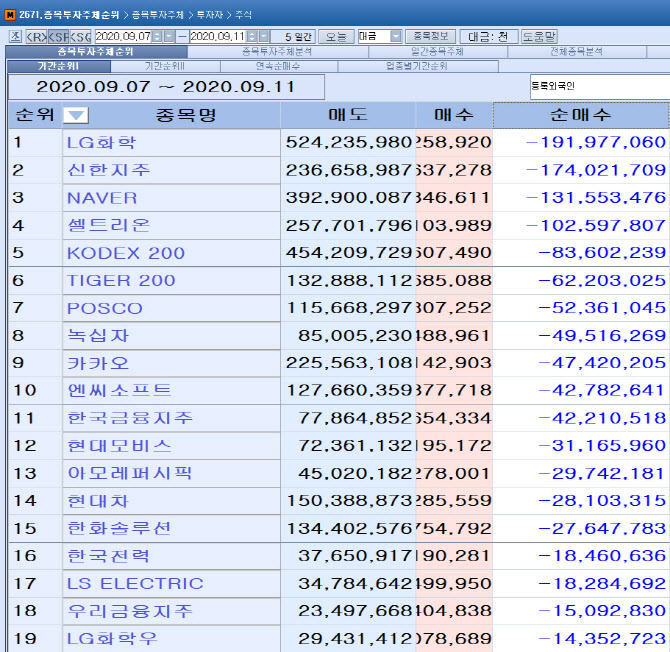
Task: Select the KSQ market toggle
Action: point(80,36)
